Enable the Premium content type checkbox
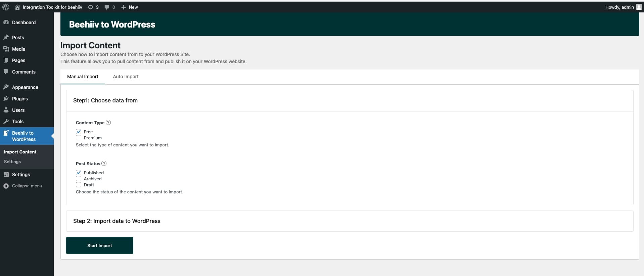The height and width of the screenshot is (276, 644). pyautogui.click(x=79, y=138)
